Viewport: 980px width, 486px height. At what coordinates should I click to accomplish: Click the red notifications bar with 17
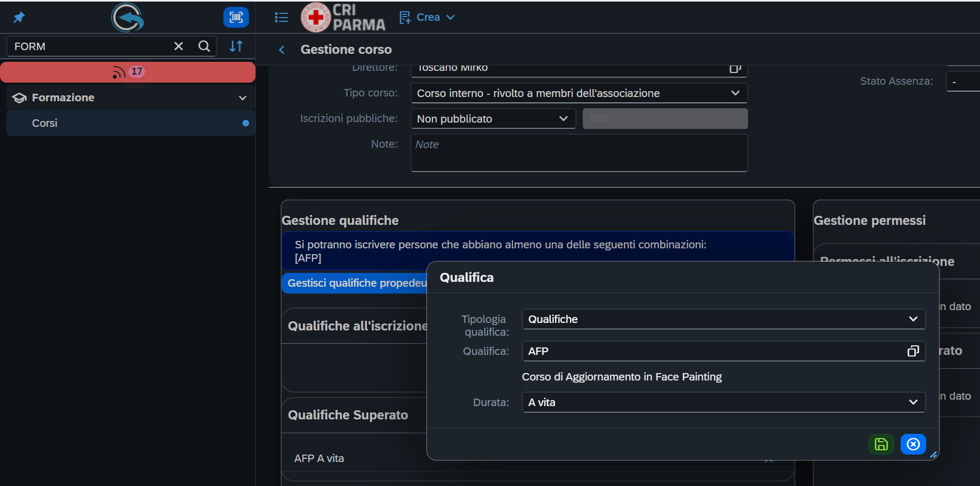point(128,72)
